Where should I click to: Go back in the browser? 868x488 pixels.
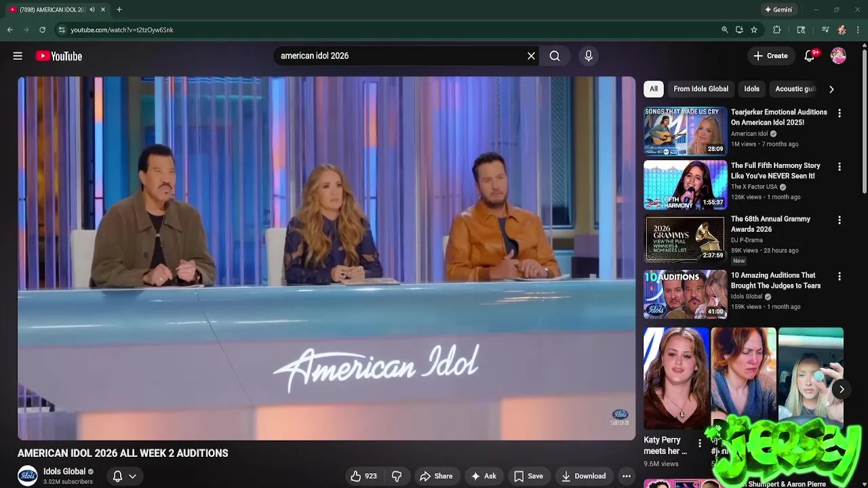point(10,30)
